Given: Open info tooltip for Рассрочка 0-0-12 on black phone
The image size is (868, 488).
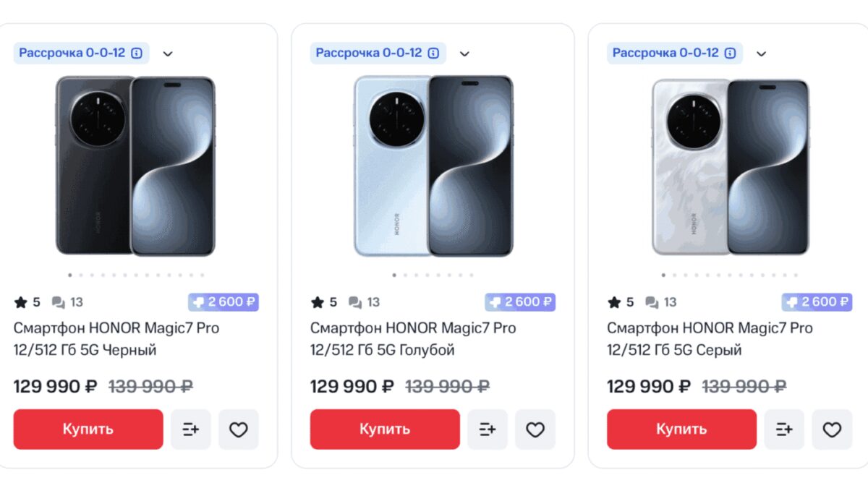Looking at the screenshot, I should (137, 53).
